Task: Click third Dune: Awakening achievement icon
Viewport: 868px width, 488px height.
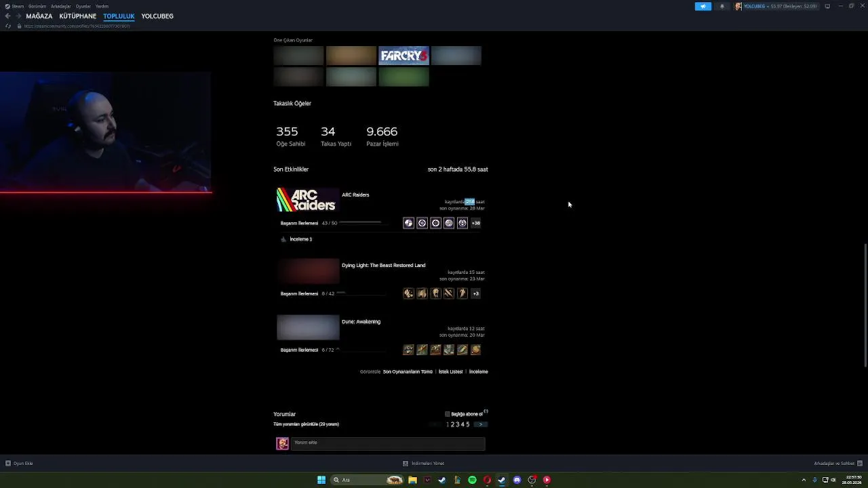Action: (x=435, y=350)
